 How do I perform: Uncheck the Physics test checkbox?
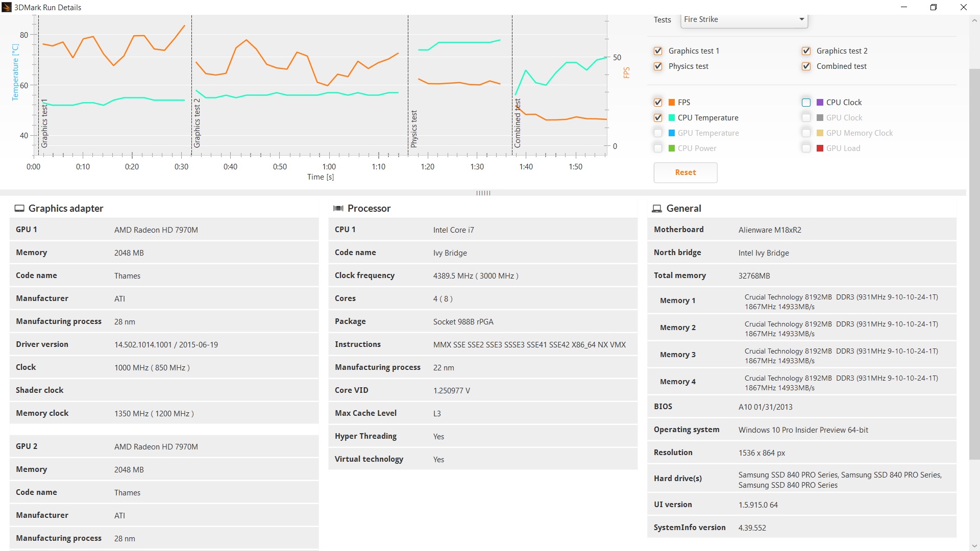point(658,66)
